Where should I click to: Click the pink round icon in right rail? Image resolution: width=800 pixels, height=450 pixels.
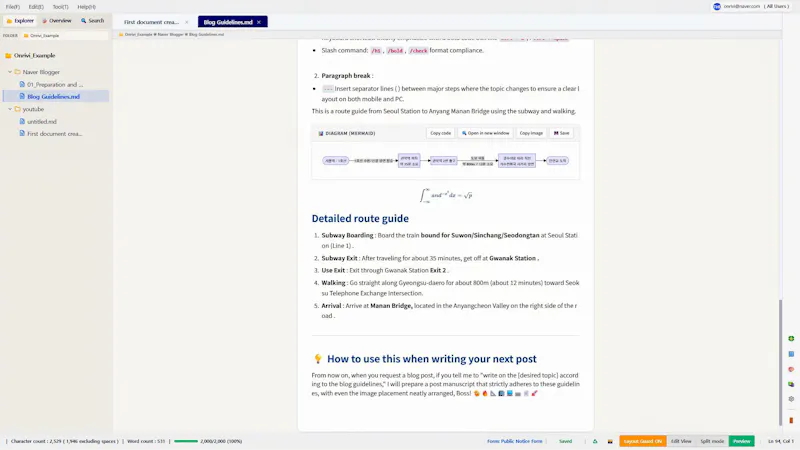(791, 369)
